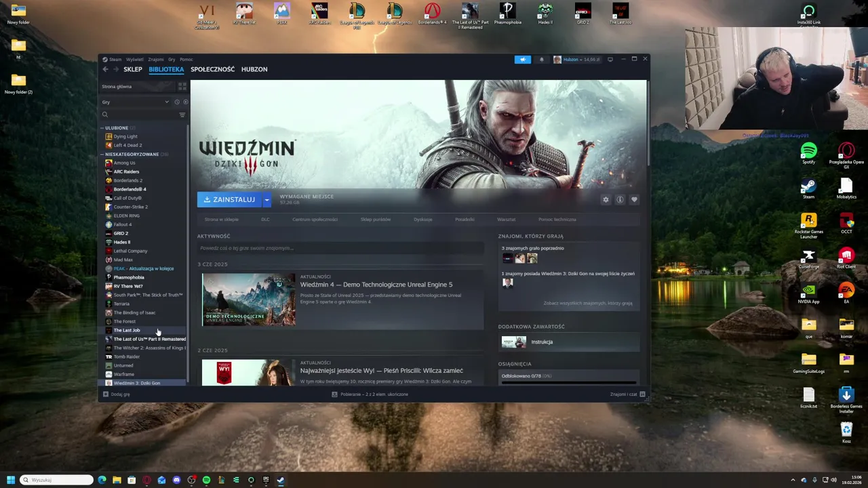The image size is (868, 488).
Task: Go to the SPOŁECZNOŚĆ tab
Action: 212,69
